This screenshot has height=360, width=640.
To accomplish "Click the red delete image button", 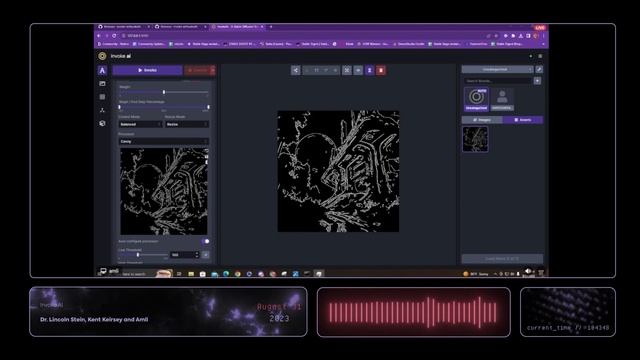I will click(381, 70).
